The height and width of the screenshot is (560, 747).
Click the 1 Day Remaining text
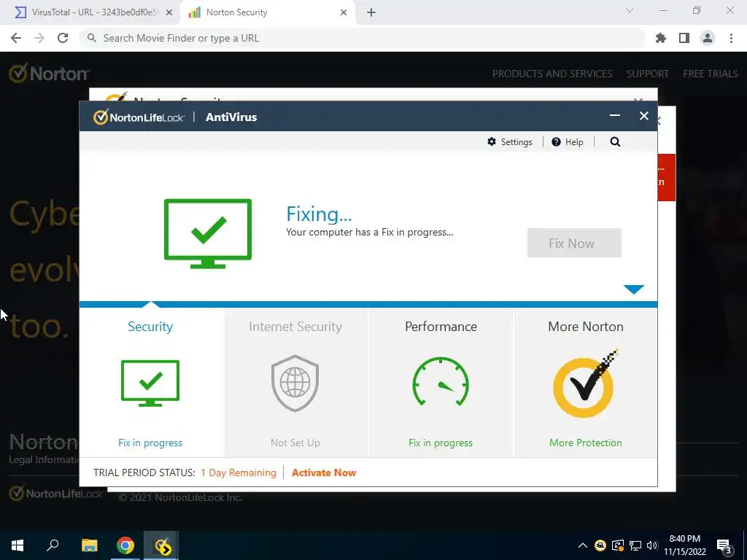pos(239,472)
